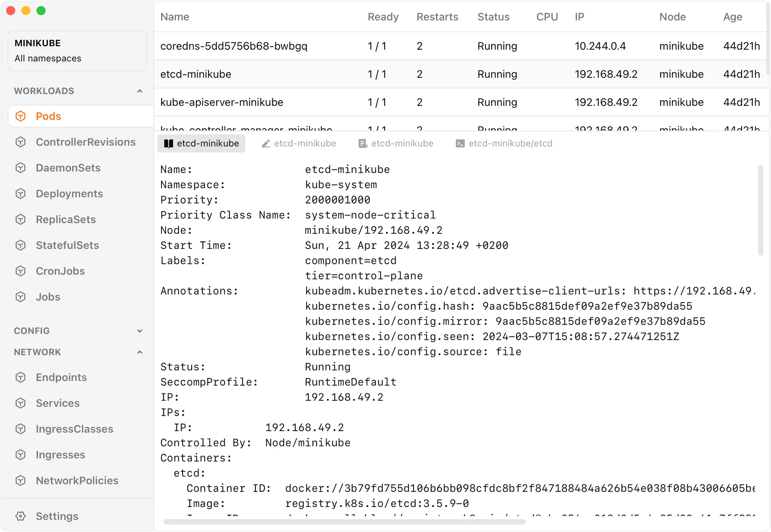Open Deployments in the sidebar
Screen dimensions: 771x532
69,193
